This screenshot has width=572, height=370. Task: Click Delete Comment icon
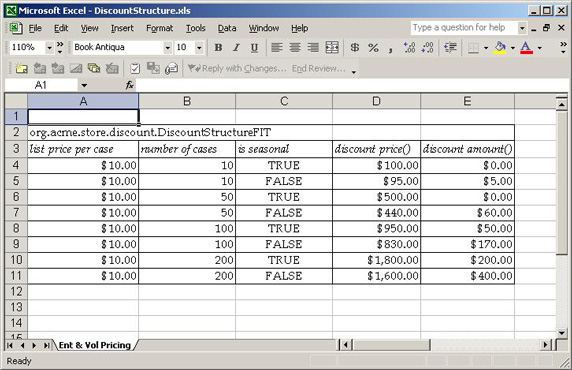point(112,68)
